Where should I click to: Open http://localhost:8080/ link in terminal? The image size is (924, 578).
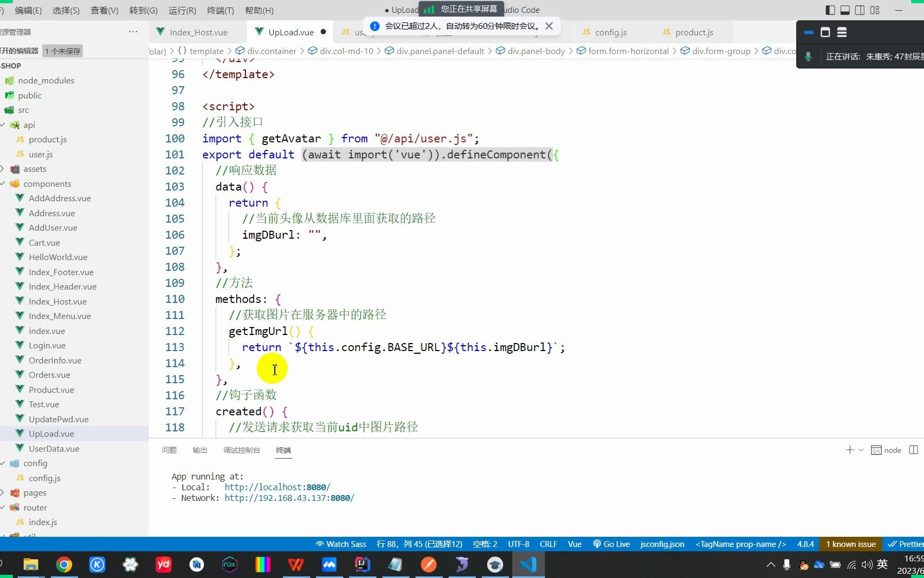click(278, 487)
